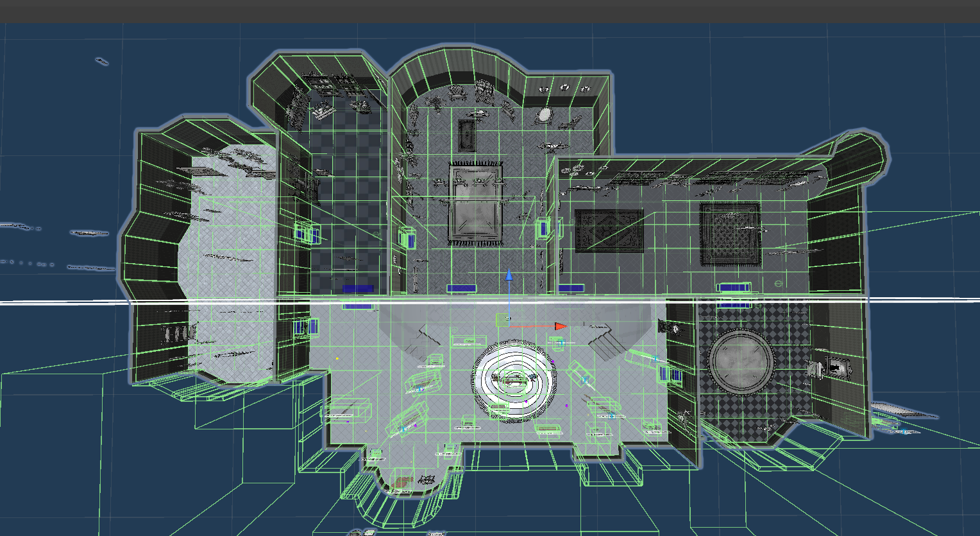Click the red X-axis arrow of the move gizmo
Image resolution: width=980 pixels, height=536 pixels.
[x=560, y=327]
